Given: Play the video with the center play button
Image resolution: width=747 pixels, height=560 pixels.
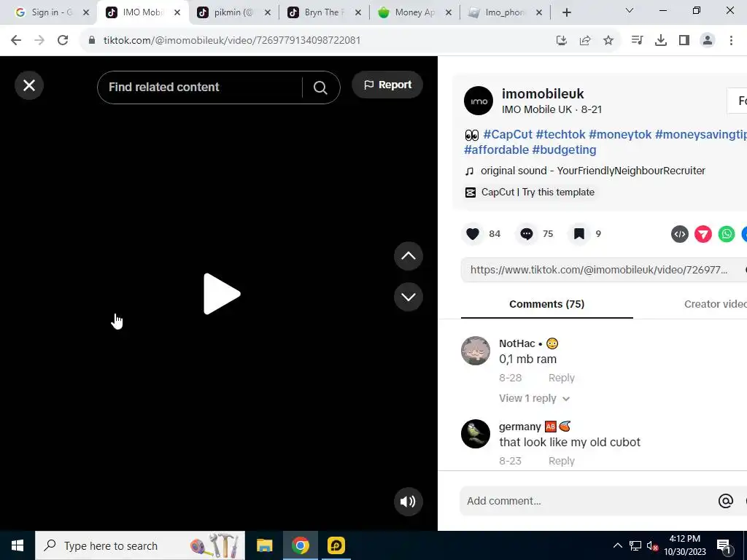Looking at the screenshot, I should point(222,294).
